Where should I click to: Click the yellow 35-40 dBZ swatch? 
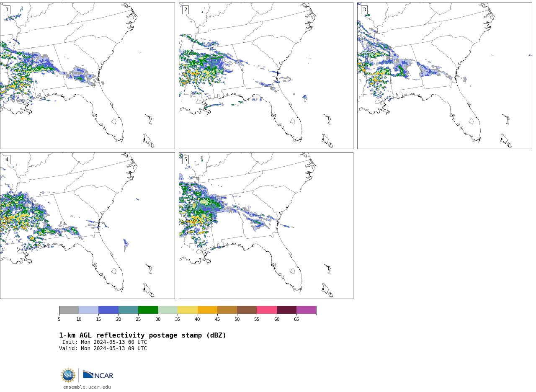[188, 310]
